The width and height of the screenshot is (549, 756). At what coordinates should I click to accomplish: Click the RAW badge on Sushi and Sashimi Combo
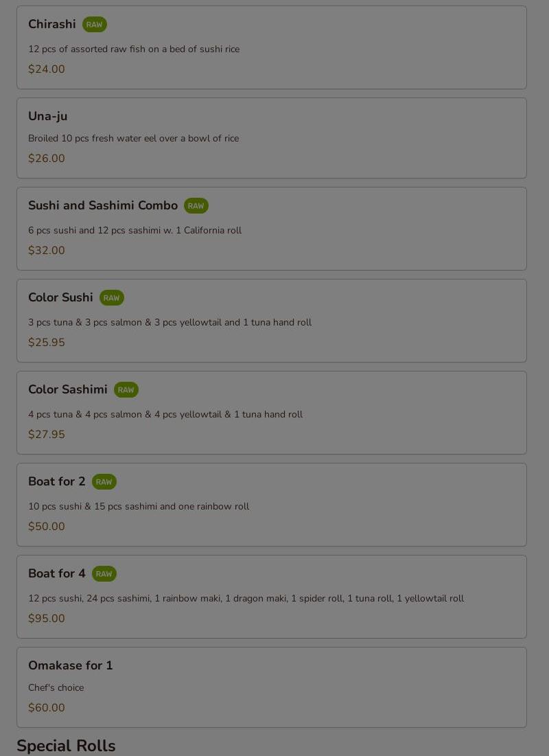pos(196,206)
